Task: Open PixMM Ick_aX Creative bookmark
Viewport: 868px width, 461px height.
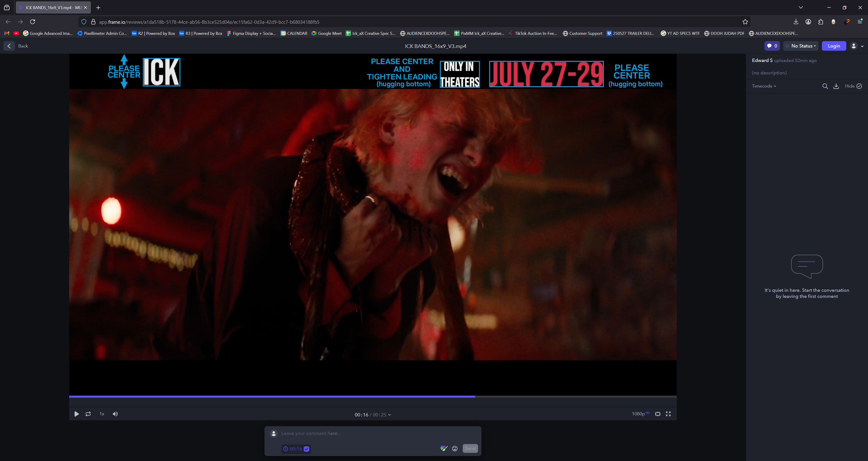Action: (479, 33)
